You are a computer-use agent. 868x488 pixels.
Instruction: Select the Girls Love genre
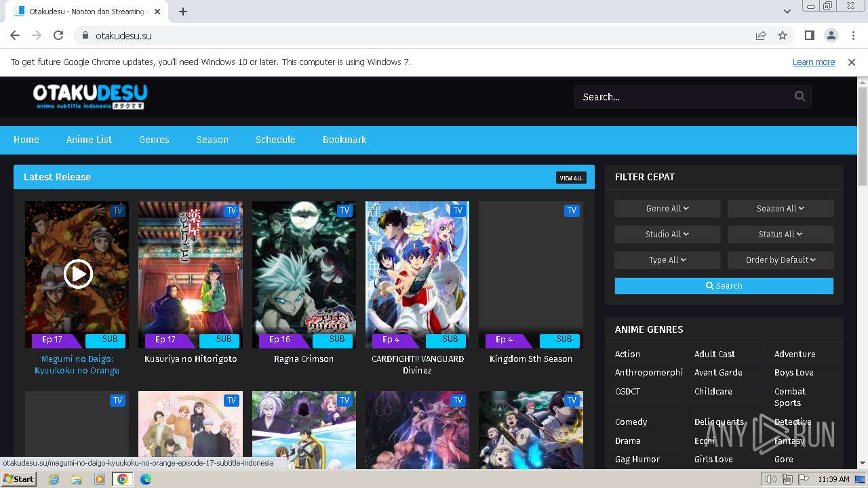point(713,460)
